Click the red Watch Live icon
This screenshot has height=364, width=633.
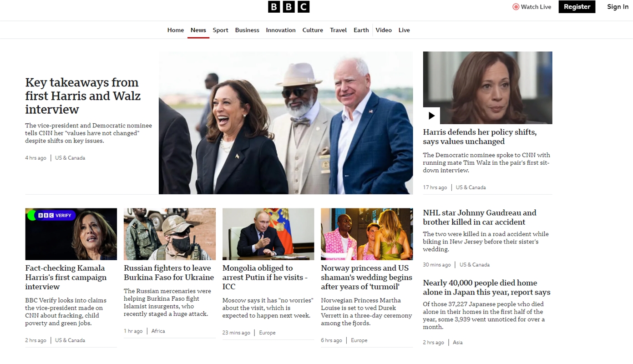pos(516,7)
